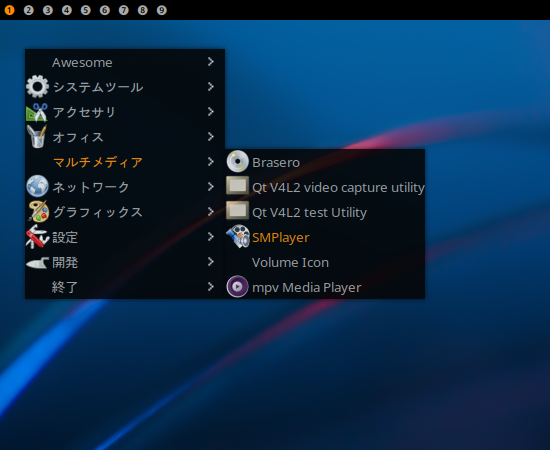The height and width of the screenshot is (450, 550).
Task: Click the Qt V4L2 video capture icon
Action: coord(237,186)
